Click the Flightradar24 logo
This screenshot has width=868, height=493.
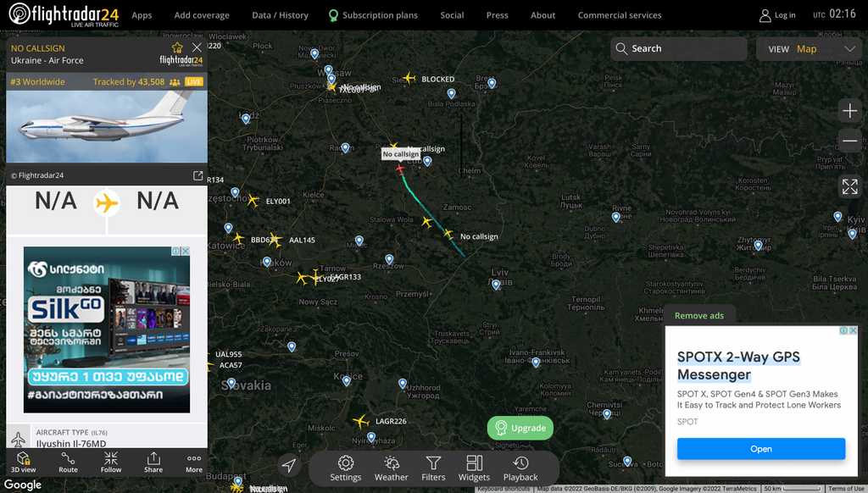(x=64, y=15)
